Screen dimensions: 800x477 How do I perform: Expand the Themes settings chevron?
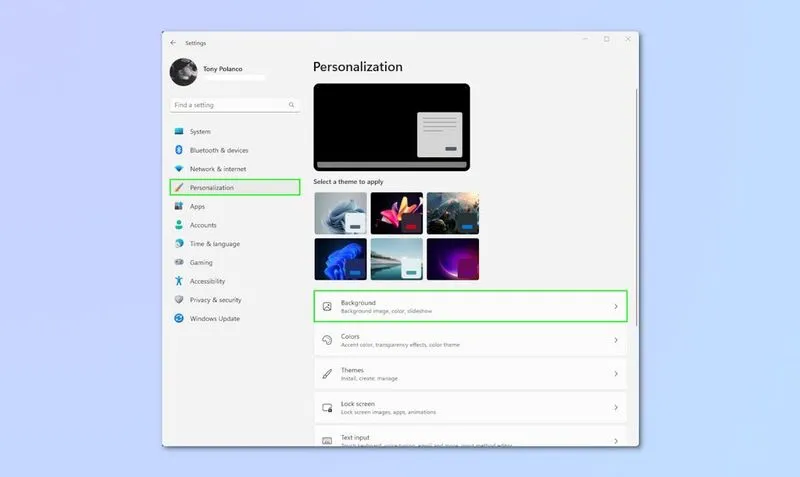(x=616, y=374)
